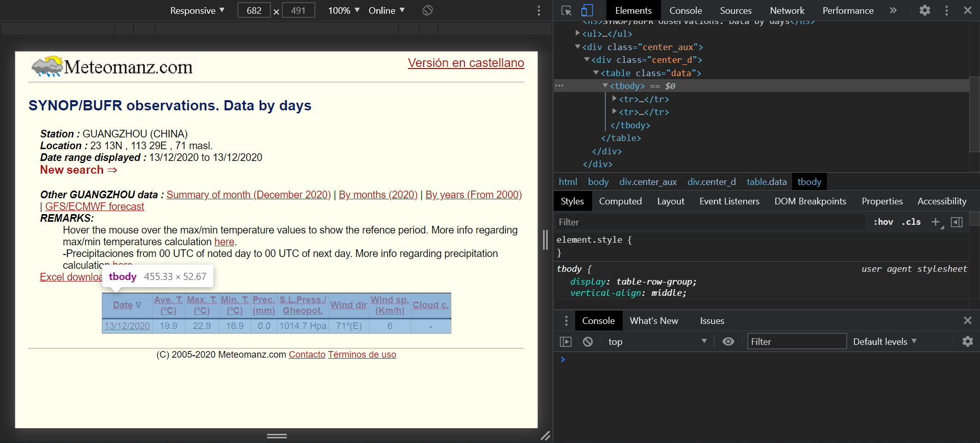Open the By months (2020) link
This screenshot has width=980, height=443.
coord(378,195)
